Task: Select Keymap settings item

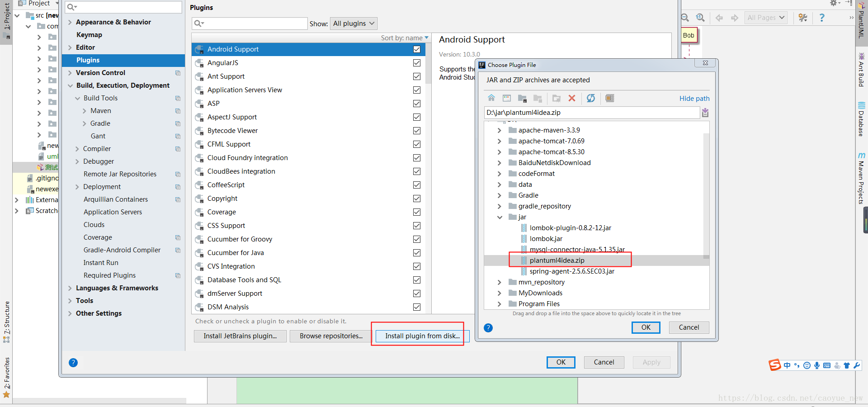Action: point(89,35)
